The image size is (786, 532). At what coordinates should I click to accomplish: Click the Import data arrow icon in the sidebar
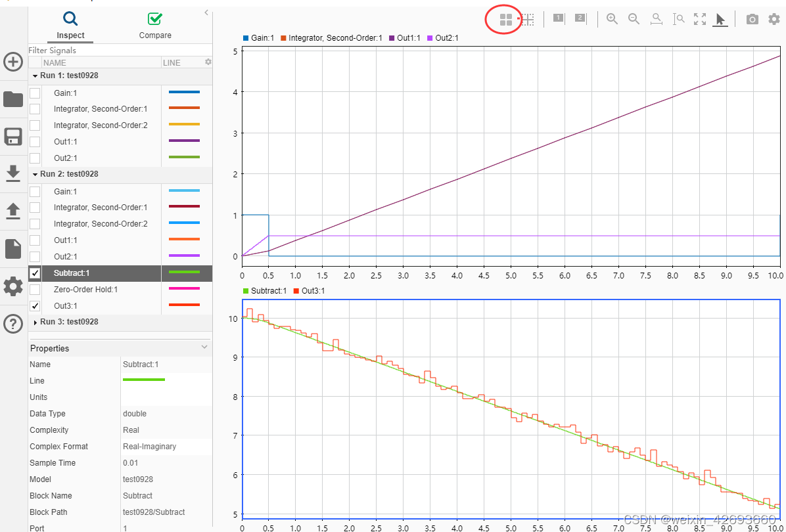point(12,173)
